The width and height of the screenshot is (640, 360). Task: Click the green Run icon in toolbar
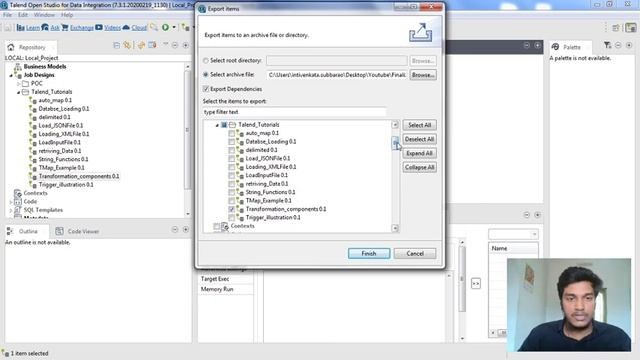(165, 27)
